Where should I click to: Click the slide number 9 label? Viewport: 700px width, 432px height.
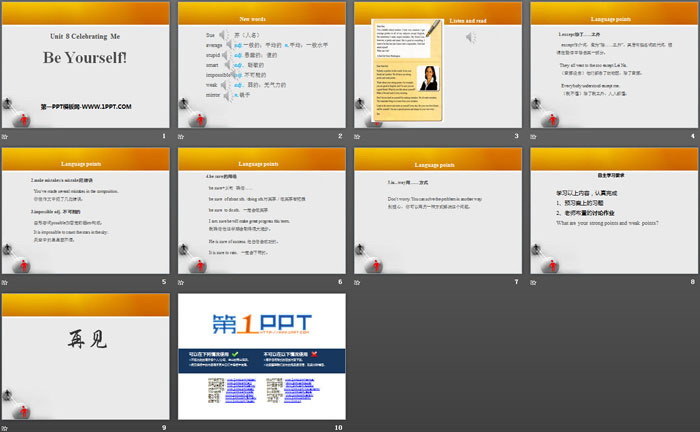click(164, 427)
